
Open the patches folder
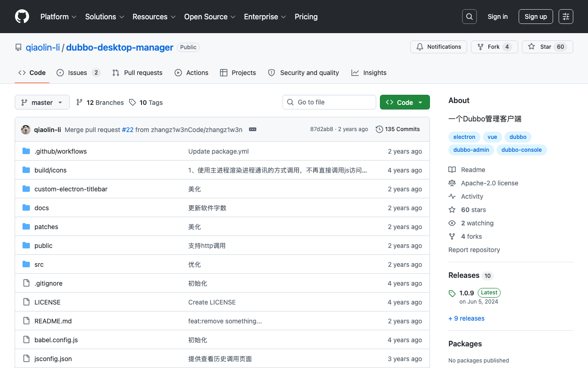click(46, 227)
